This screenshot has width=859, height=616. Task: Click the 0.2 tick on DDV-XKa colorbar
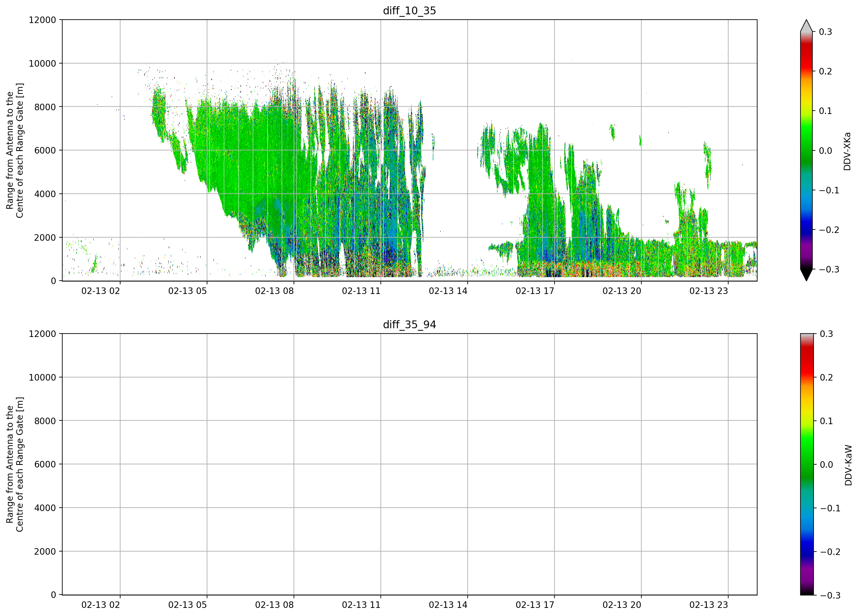click(825, 71)
